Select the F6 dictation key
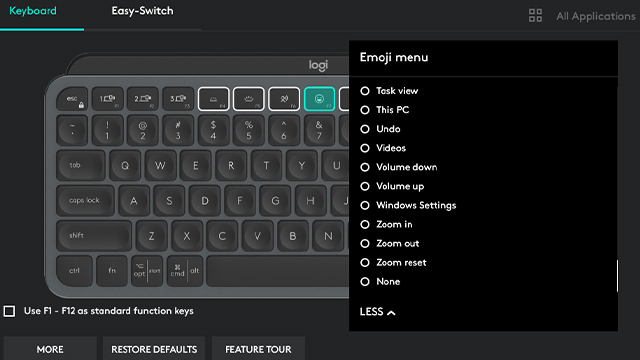Viewport: 640px width, 360px height. pos(284,99)
